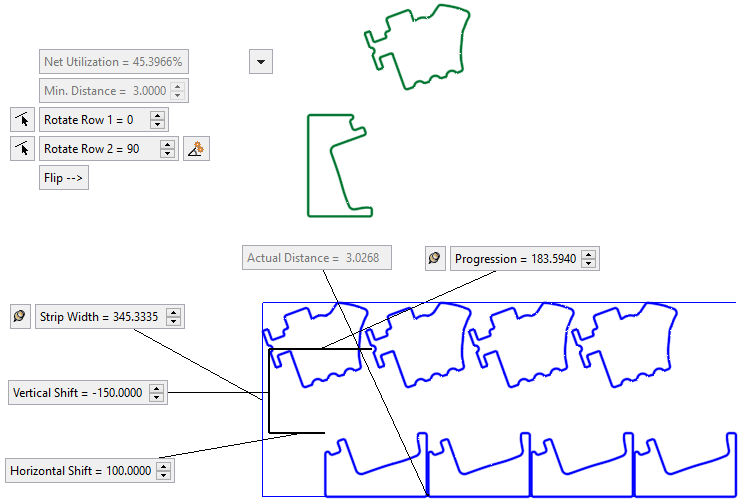The image size is (745, 504).
Task: Click the Min. Distance = 3.0000 field
Action: click(114, 91)
